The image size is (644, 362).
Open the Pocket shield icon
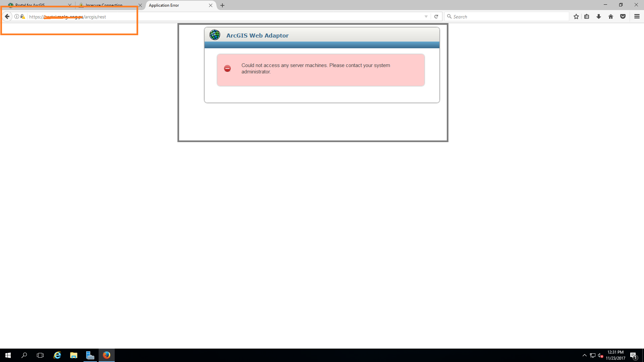coord(623,16)
